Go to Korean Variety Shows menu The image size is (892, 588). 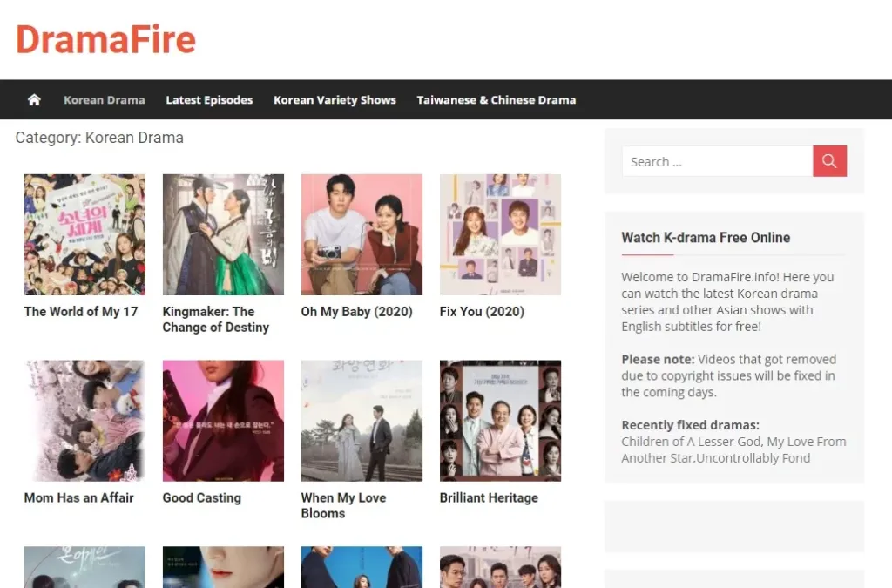click(x=334, y=99)
